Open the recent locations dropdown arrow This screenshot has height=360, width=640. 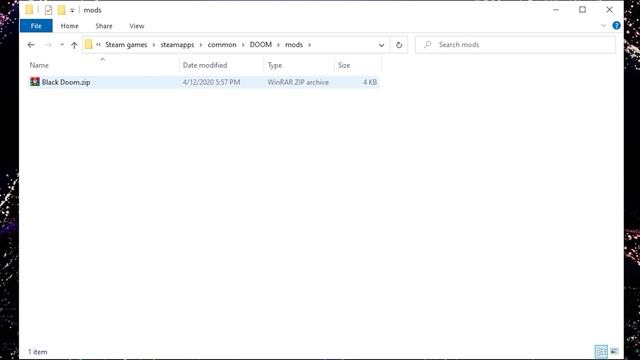tap(62, 45)
